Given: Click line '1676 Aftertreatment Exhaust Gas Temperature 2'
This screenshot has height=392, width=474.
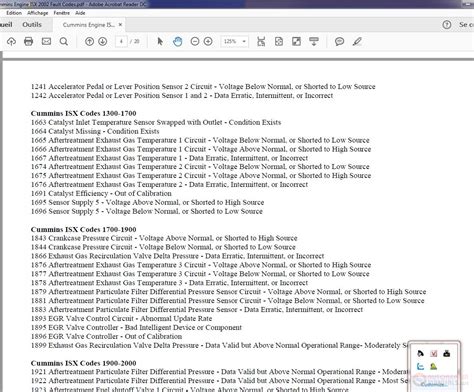Looking at the screenshot, I should click(x=169, y=185).
